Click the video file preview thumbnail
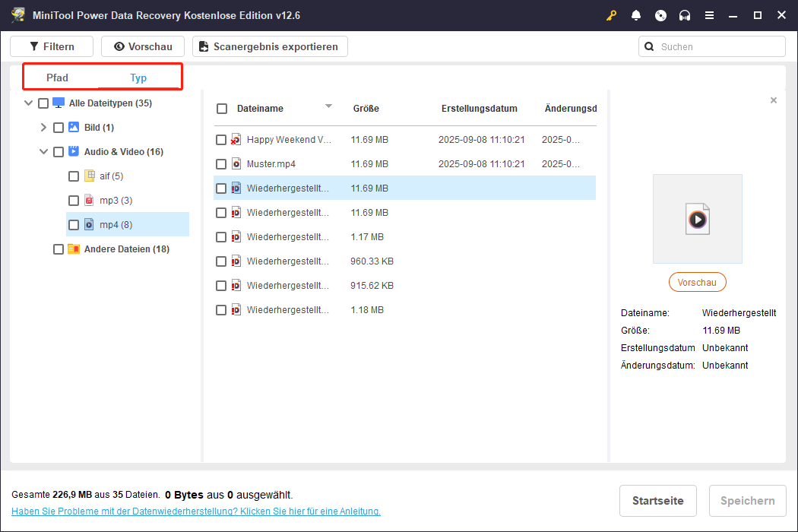798x532 pixels. [697, 219]
